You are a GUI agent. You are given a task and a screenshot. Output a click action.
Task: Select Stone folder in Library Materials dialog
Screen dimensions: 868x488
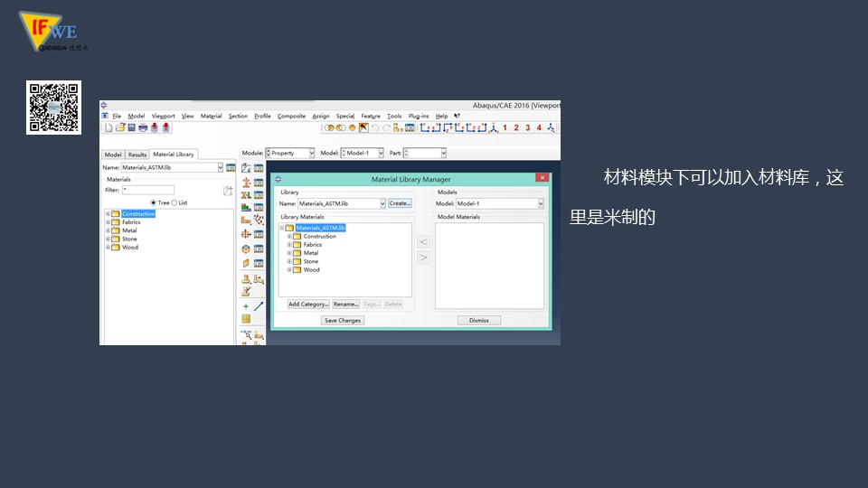click(310, 262)
